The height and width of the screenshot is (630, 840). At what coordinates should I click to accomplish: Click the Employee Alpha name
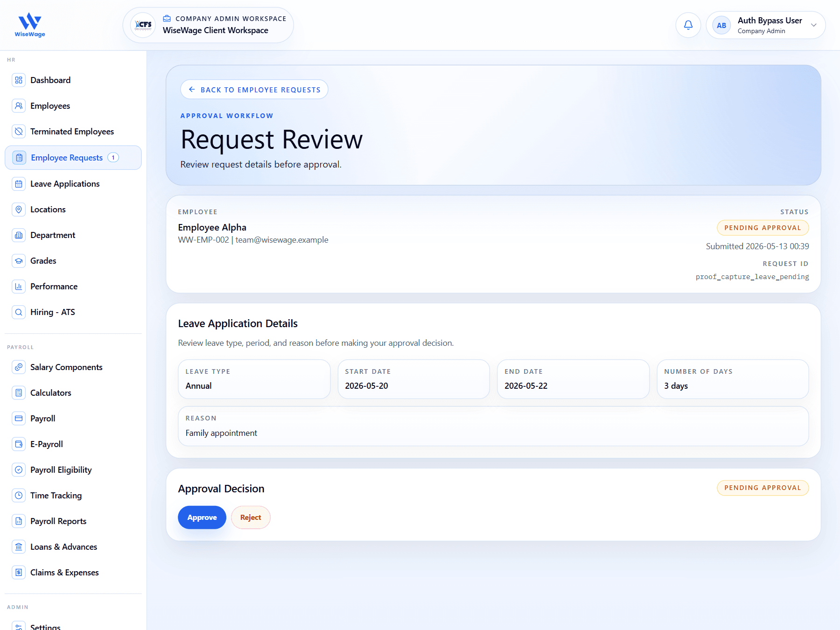pos(212,227)
